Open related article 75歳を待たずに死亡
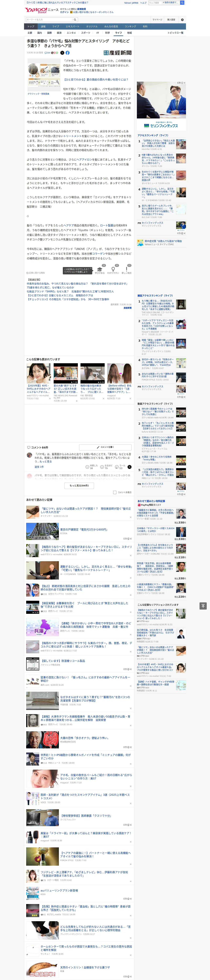The width and height of the screenshot is (210, 980). [x=51, y=288]
